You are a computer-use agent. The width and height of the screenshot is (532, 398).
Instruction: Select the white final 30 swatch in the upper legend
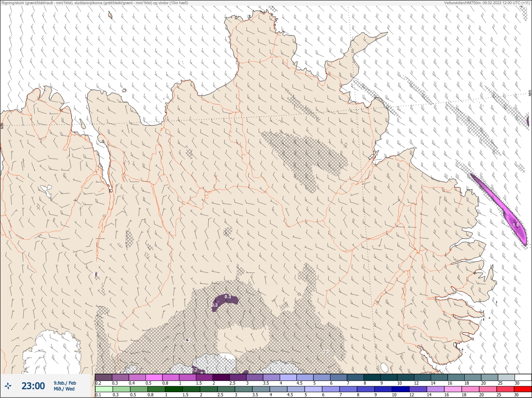pyautogui.click(x=523, y=377)
